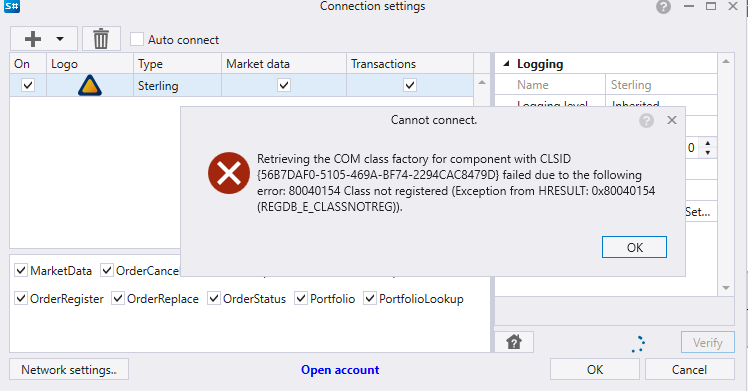Disable the PortfolioLookup checkbox
The height and width of the screenshot is (391, 748).
[x=370, y=298]
